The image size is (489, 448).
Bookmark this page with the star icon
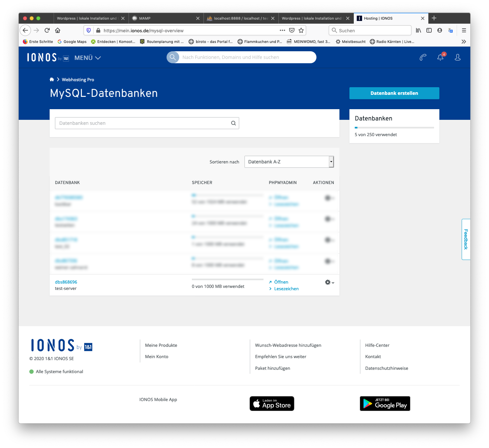(x=301, y=30)
